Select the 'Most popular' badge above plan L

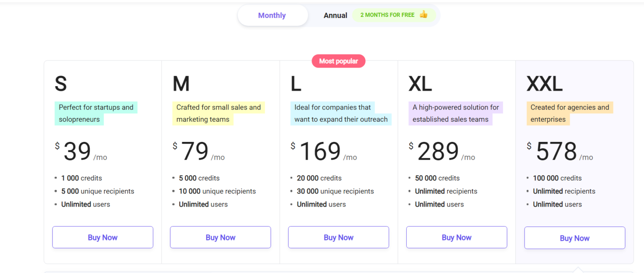pyautogui.click(x=338, y=61)
